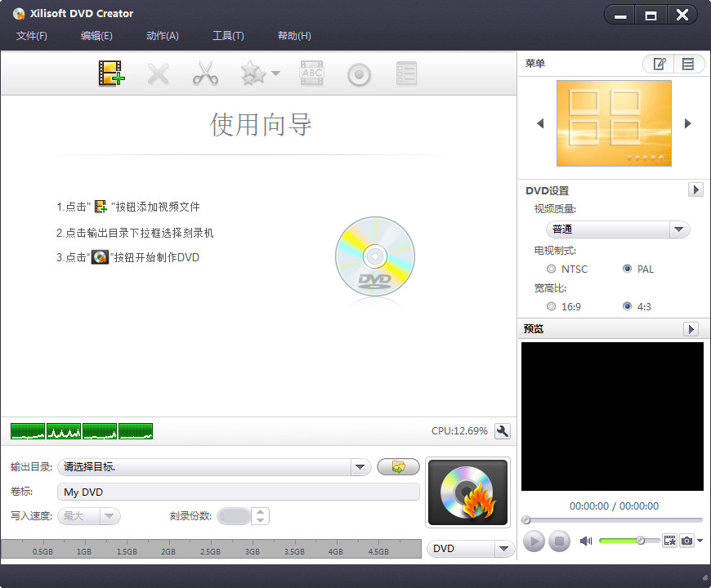Decrease burn copies with stepper down arrow
Image resolution: width=711 pixels, height=588 pixels.
260,520
